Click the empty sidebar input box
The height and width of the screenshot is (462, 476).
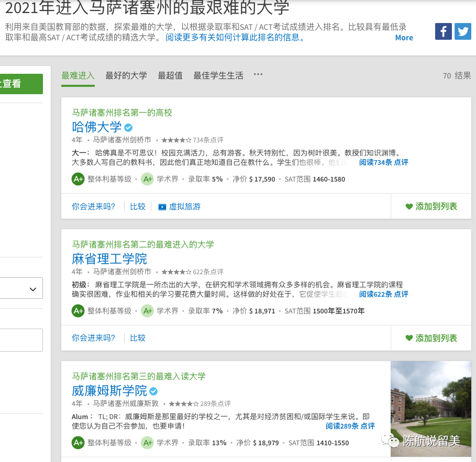pyautogui.click(x=21, y=340)
